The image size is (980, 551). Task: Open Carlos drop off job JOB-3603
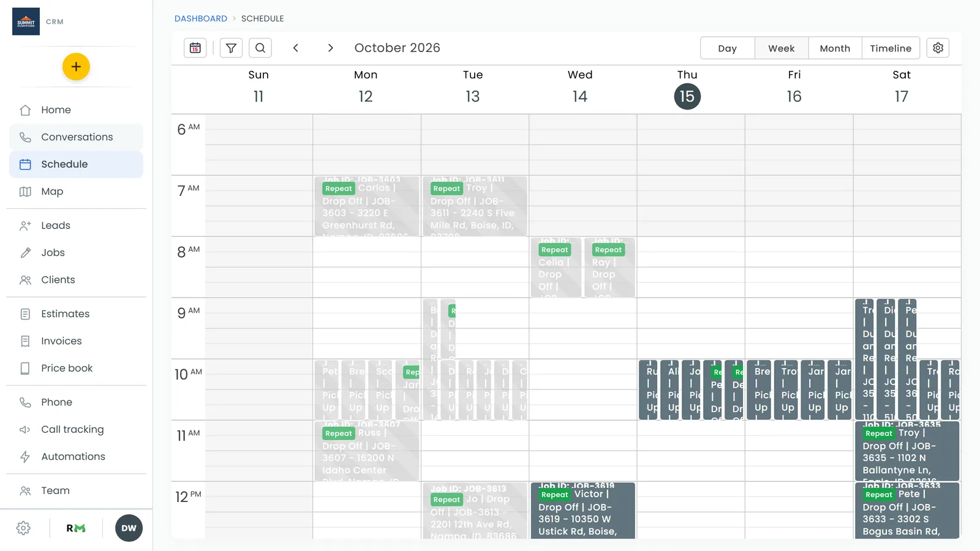click(x=367, y=206)
